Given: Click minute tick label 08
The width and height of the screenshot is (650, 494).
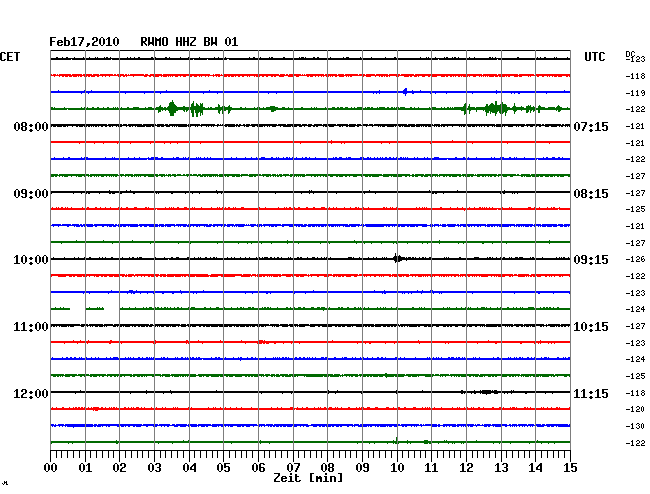Looking at the screenshot, I should tap(327, 468).
